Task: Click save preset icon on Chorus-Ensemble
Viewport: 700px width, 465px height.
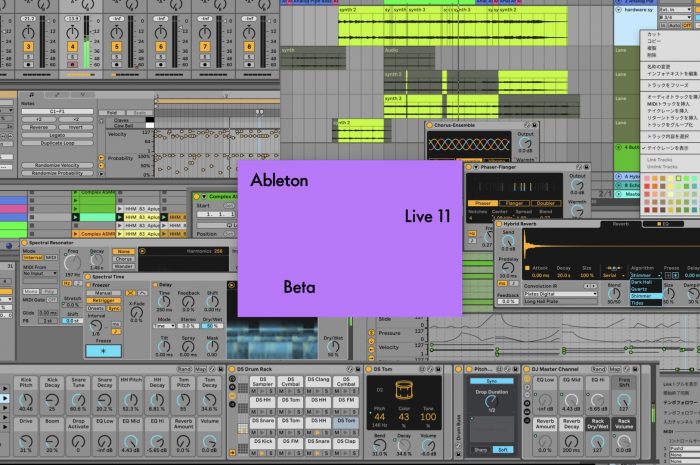Action: click(x=534, y=125)
